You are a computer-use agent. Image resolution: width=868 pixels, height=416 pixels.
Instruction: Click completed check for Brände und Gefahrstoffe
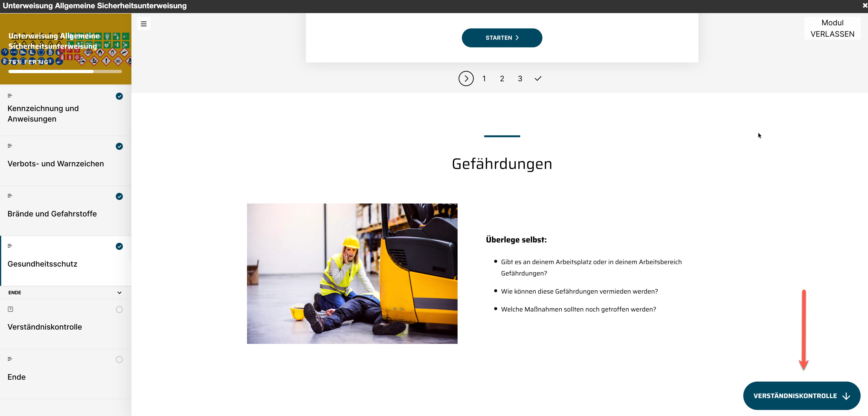[x=119, y=196]
